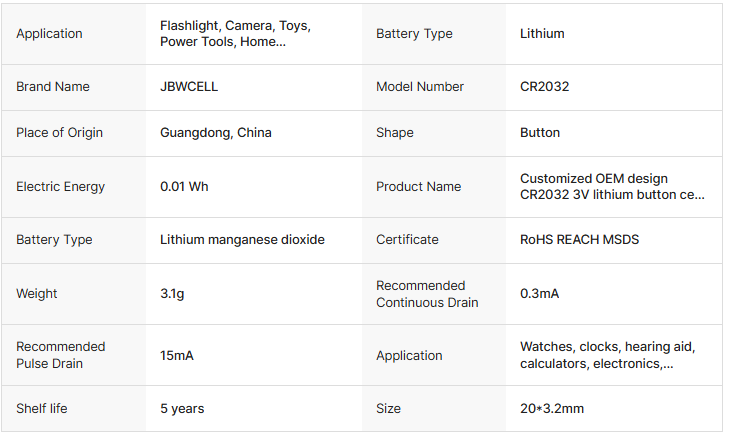Select the "Guangdong, China" origin value
The height and width of the screenshot is (437, 729).
tap(216, 133)
